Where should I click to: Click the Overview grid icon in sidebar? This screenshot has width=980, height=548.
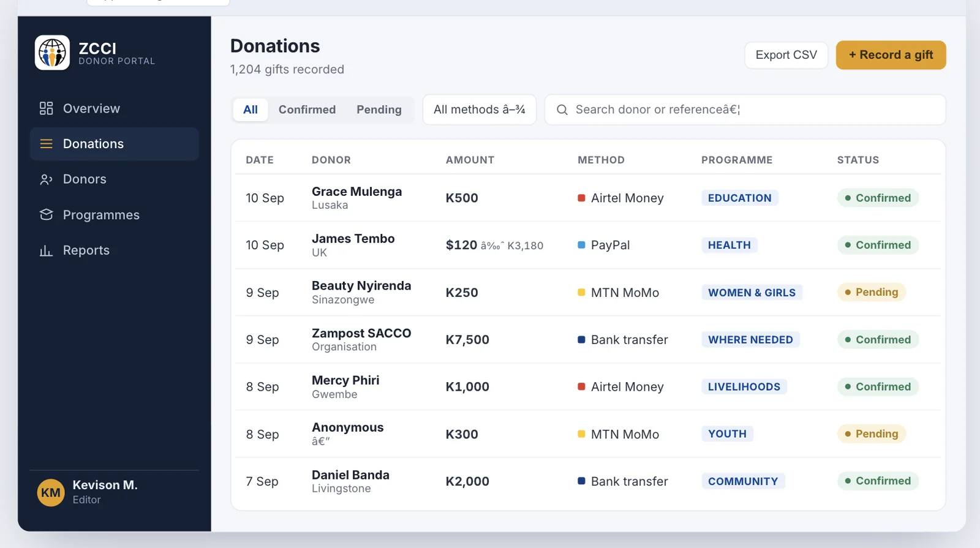[46, 108]
